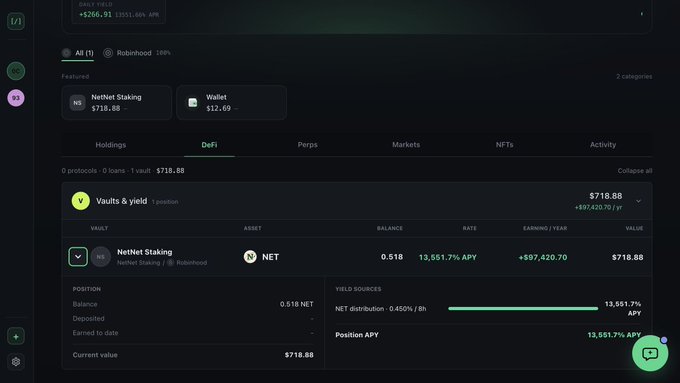Go to the Markets tab
680x383 pixels.
point(406,145)
